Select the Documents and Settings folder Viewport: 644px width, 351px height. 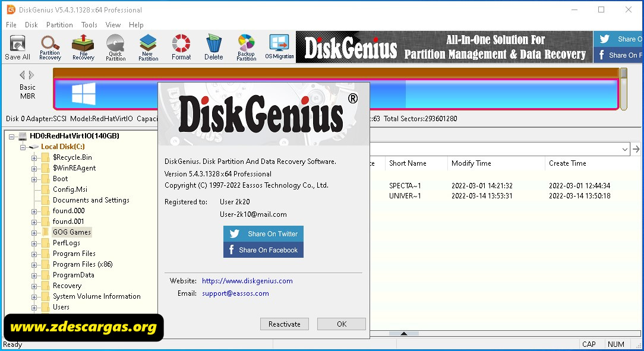(91, 200)
